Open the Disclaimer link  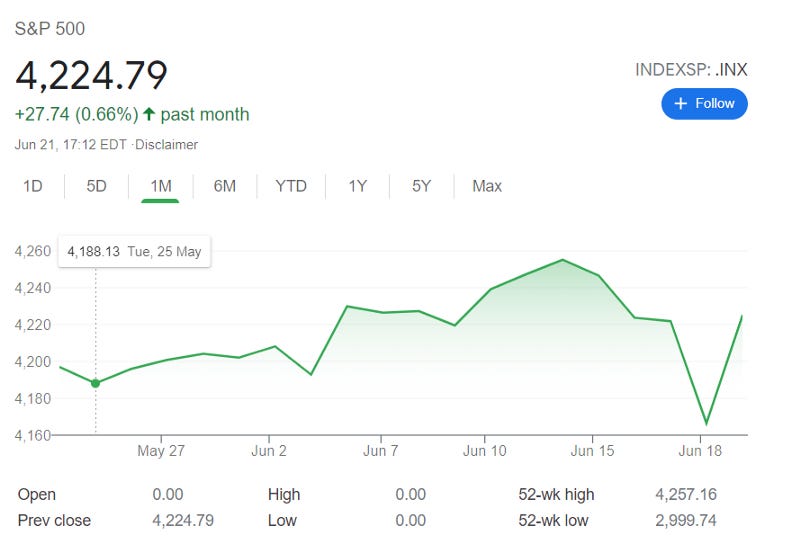click(166, 144)
